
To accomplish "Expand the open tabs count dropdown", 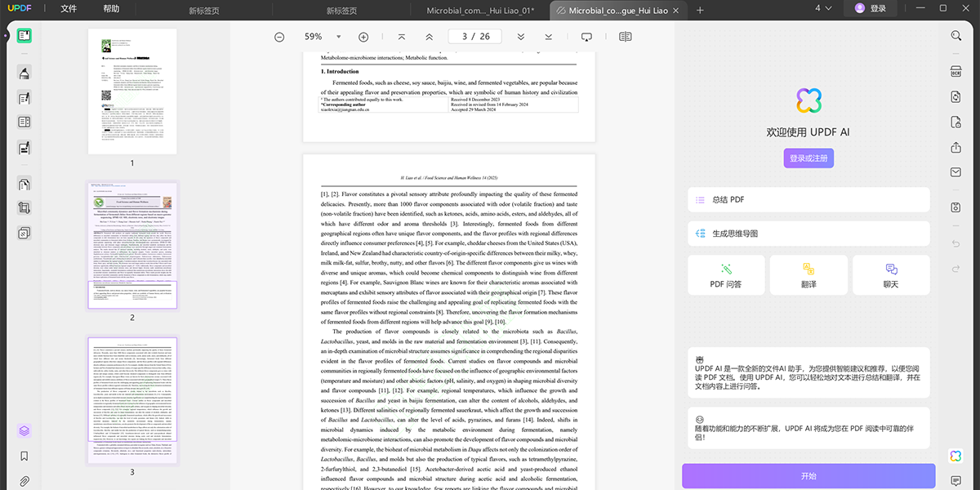I will (823, 9).
